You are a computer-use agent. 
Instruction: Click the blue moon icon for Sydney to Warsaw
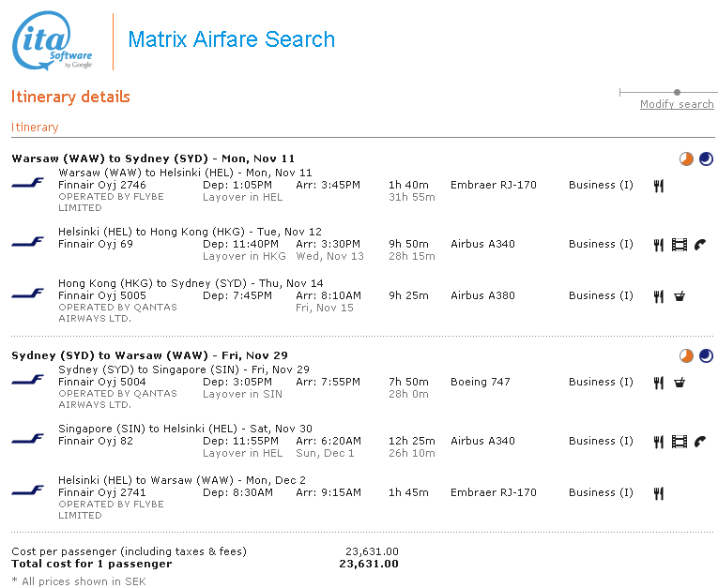click(706, 355)
